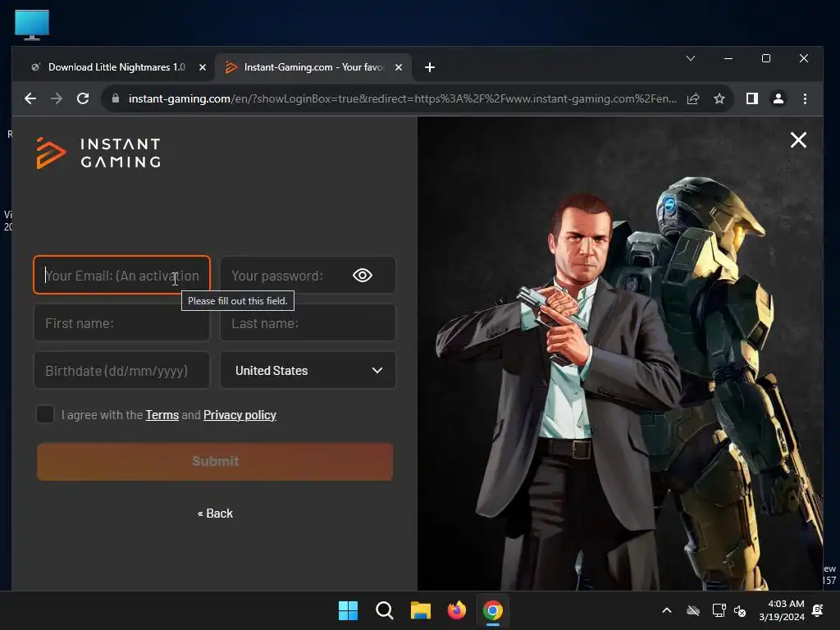Image resolution: width=840 pixels, height=630 pixels.
Task: Open Chrome three-dot menu
Action: click(x=805, y=98)
